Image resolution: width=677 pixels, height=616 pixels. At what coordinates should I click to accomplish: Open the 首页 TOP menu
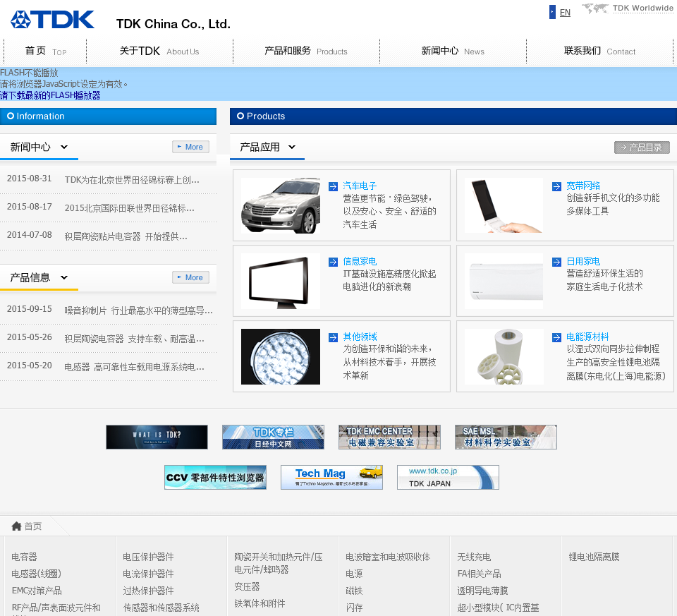pos(45,51)
